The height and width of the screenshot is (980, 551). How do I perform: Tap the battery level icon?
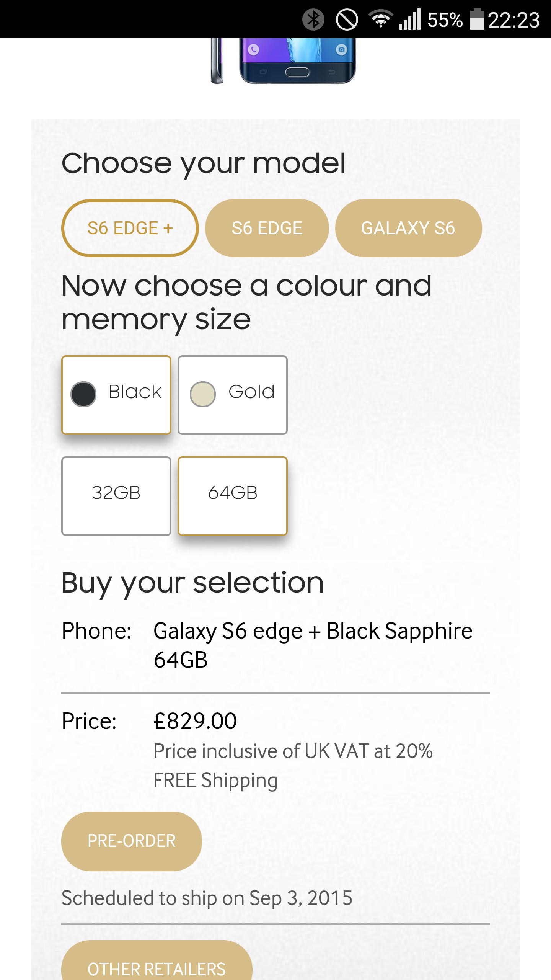[477, 20]
